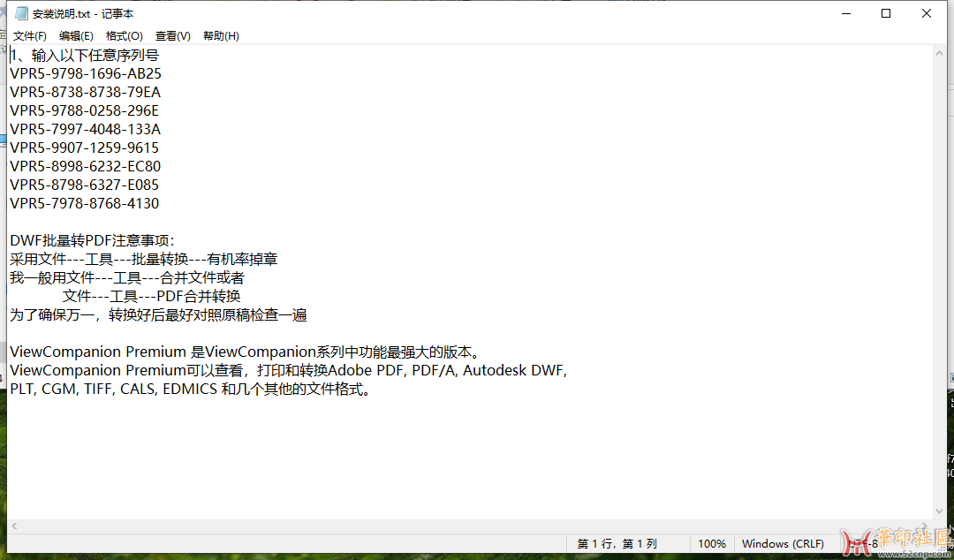Click serial VPR5-8998-6232-EC80
The width and height of the screenshot is (954, 560).
coord(85,166)
